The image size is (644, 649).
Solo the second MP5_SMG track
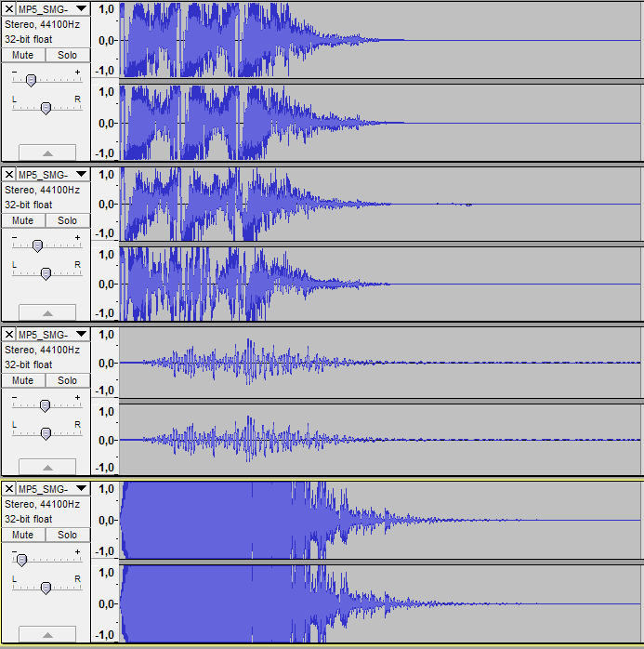(67, 220)
